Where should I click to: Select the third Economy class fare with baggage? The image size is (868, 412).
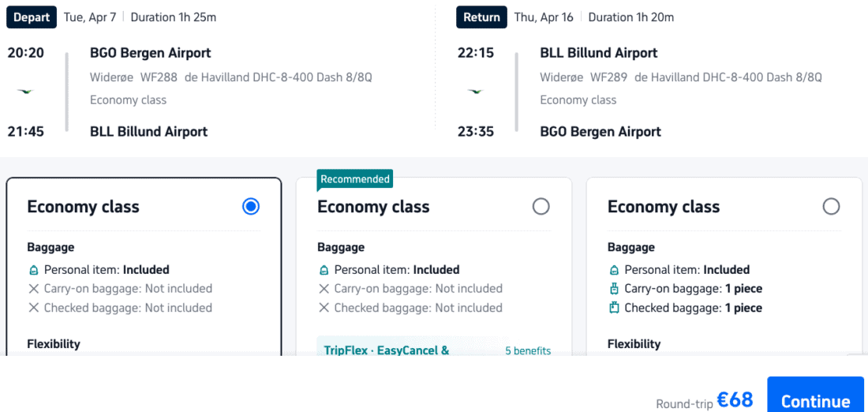coord(831,207)
